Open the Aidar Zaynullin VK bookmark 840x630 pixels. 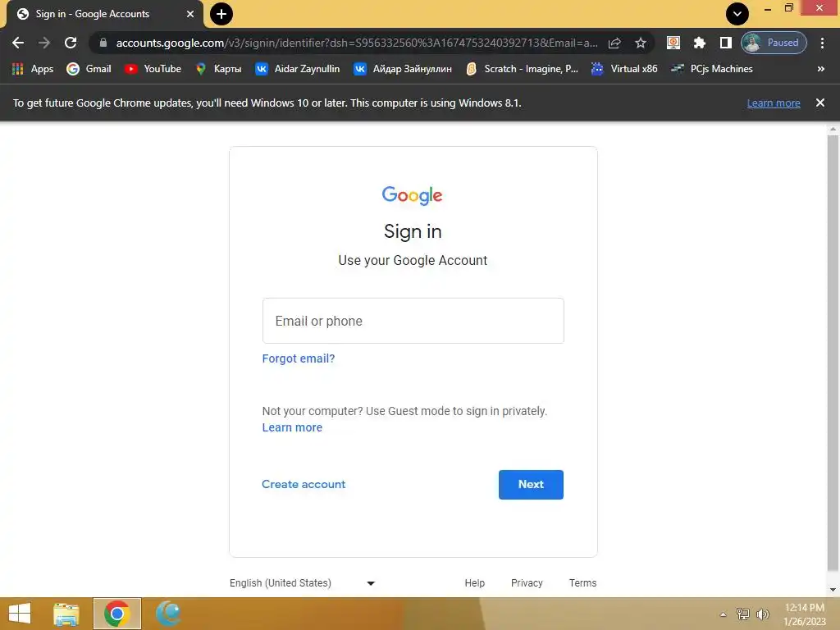(x=297, y=69)
